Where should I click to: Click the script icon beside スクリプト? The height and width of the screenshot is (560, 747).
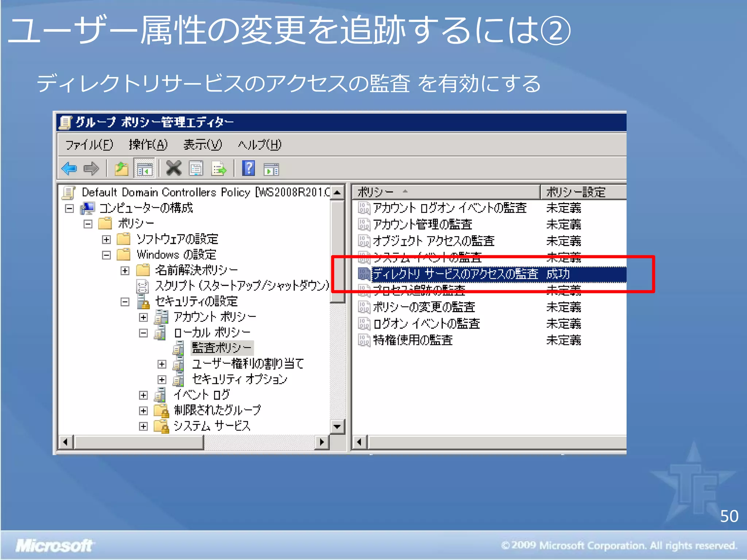(x=142, y=286)
